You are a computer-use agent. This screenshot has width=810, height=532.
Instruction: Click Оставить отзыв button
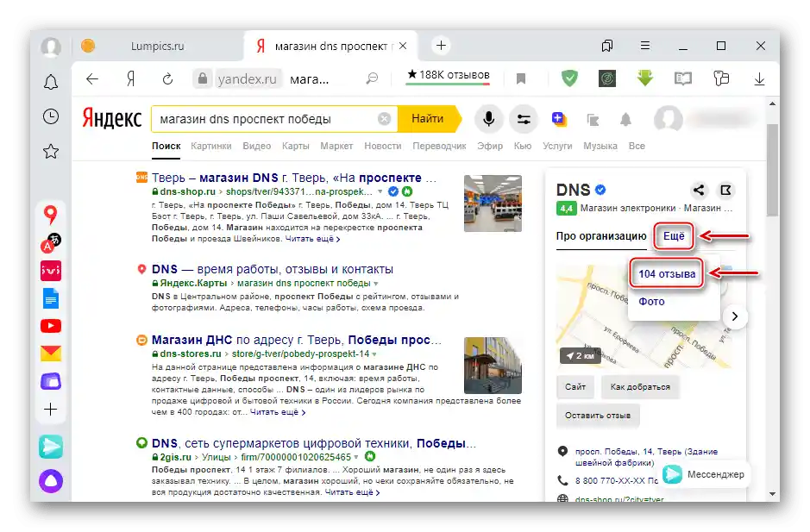tap(598, 416)
